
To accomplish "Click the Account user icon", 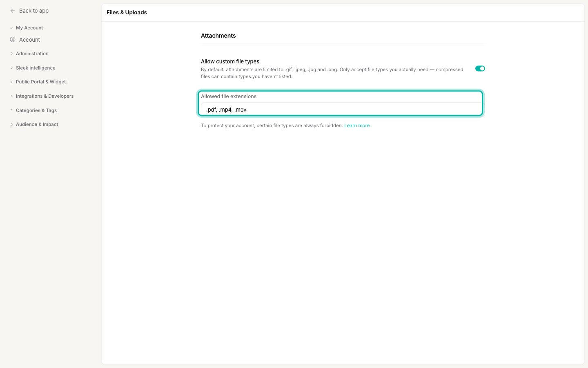I will tap(13, 40).
